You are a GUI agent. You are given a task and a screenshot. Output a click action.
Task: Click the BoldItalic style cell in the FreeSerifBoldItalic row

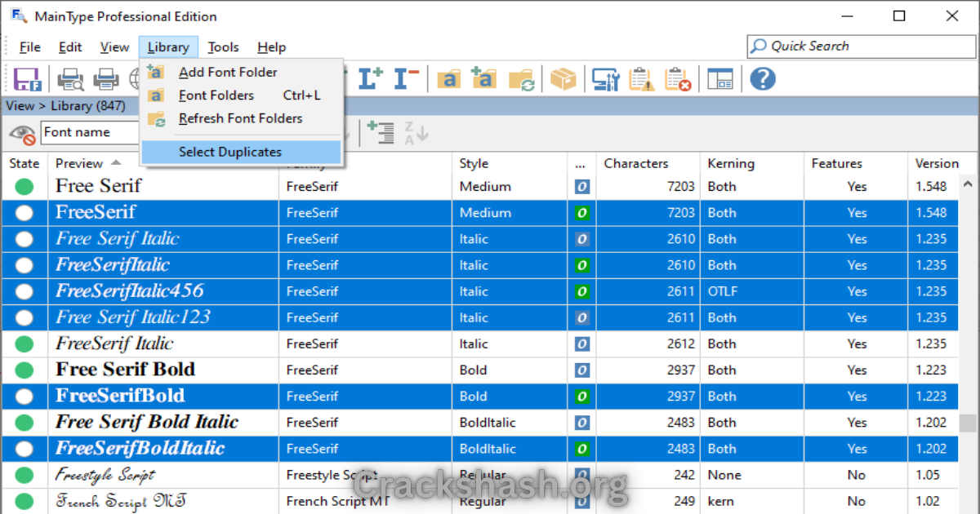click(488, 449)
